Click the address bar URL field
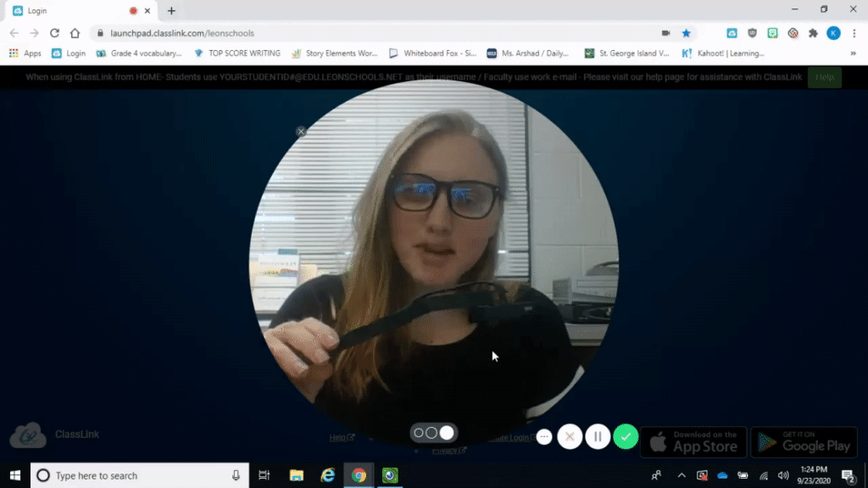The width and height of the screenshot is (868, 488). click(x=376, y=33)
